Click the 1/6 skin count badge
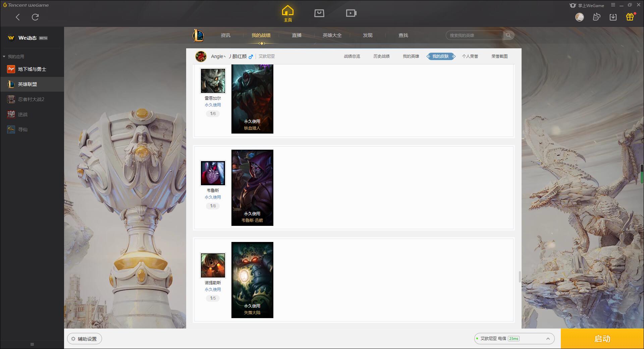The height and width of the screenshot is (349, 644). point(213,114)
